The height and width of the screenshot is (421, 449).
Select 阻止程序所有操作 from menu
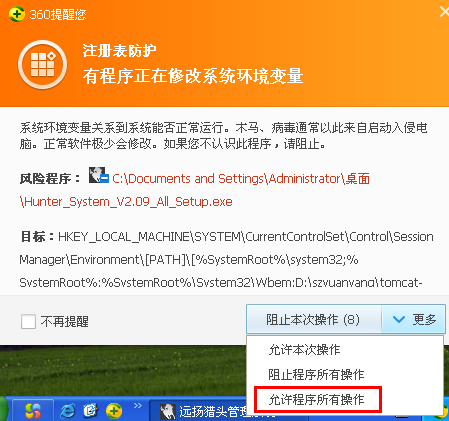pyautogui.click(x=316, y=374)
